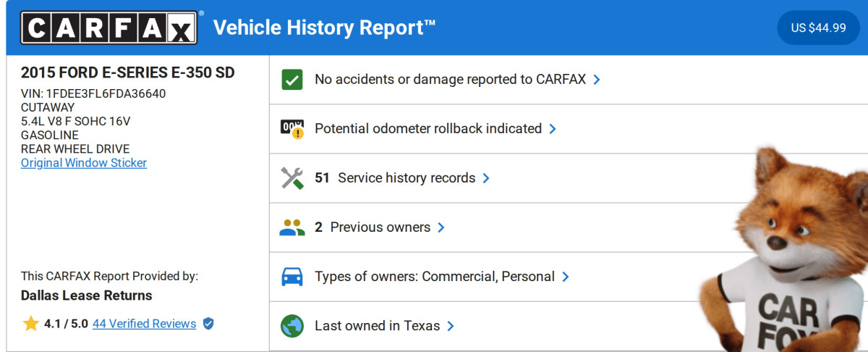
Task: Expand the odometer rollback chevron
Action: pos(553,129)
